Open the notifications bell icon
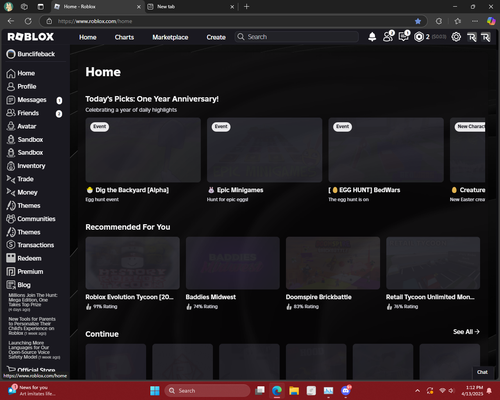This screenshot has width=500, height=400. tap(372, 37)
